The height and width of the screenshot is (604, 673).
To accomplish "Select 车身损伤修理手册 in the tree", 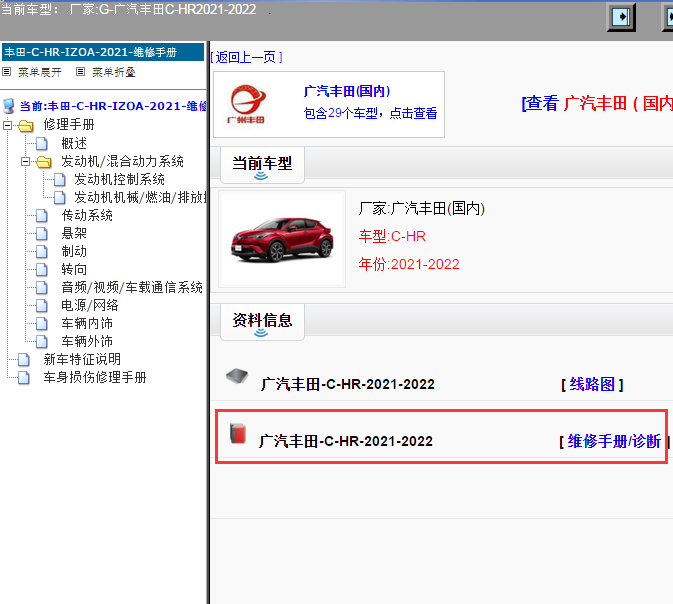I will point(95,378).
